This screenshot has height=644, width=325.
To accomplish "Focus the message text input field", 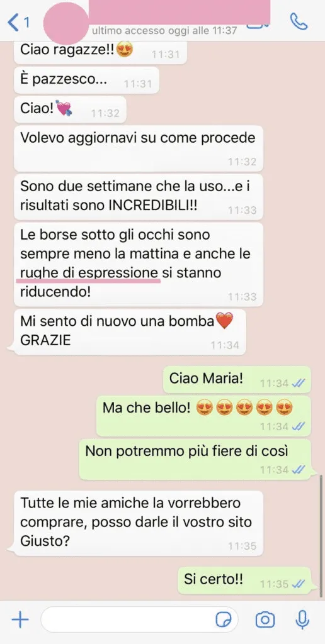I will tap(139, 619).
